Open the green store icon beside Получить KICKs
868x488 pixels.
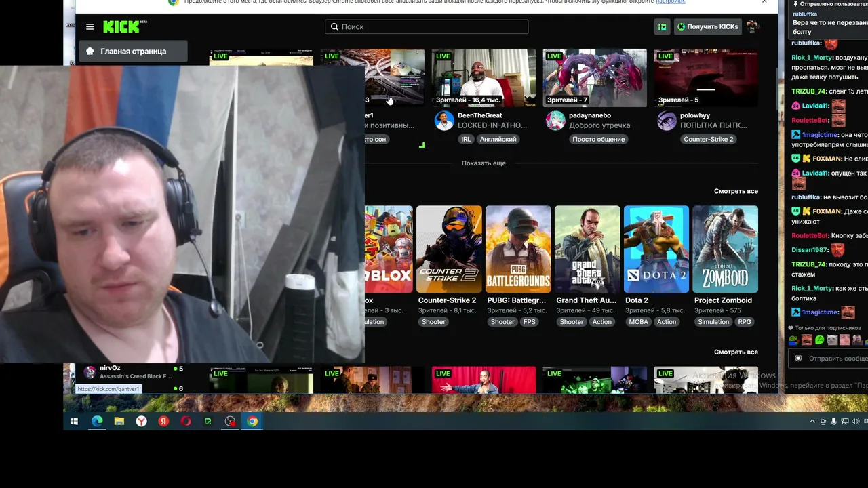pos(662,26)
